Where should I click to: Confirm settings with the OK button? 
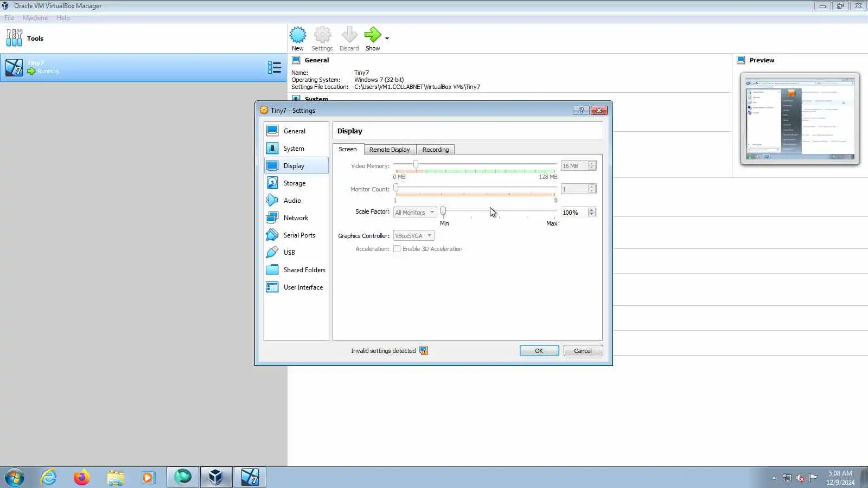(539, 351)
